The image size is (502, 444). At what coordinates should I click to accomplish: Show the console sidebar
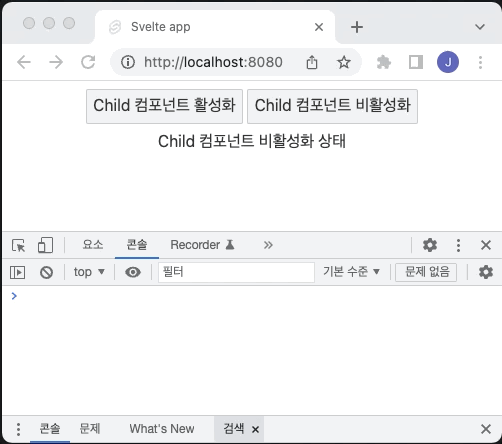[18, 272]
